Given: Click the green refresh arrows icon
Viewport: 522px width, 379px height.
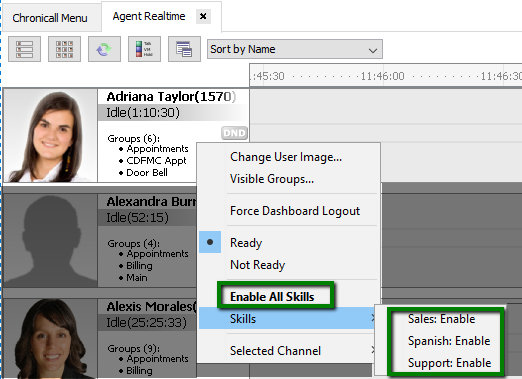Looking at the screenshot, I should (104, 49).
